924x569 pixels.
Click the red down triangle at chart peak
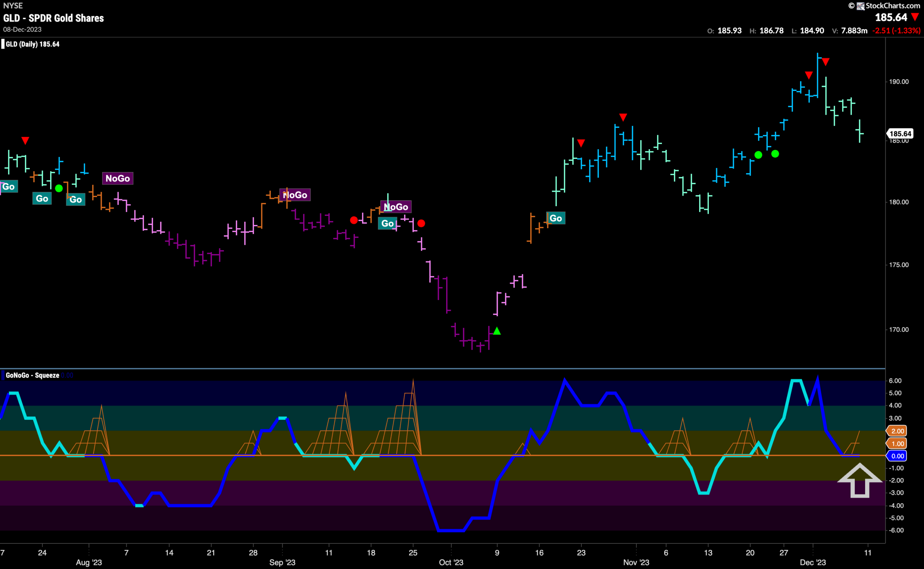[x=825, y=62]
